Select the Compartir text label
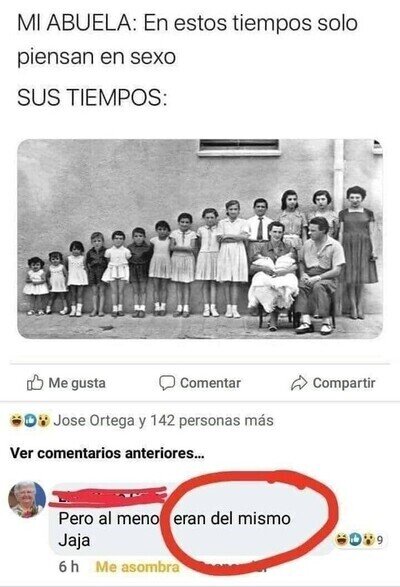The image size is (400, 587). 344,383
